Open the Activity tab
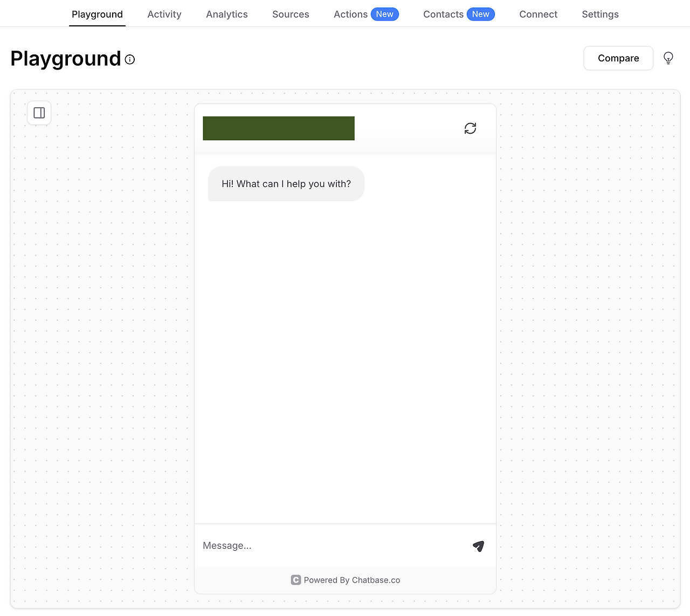Viewport: 690px width, 616px height. (x=164, y=14)
